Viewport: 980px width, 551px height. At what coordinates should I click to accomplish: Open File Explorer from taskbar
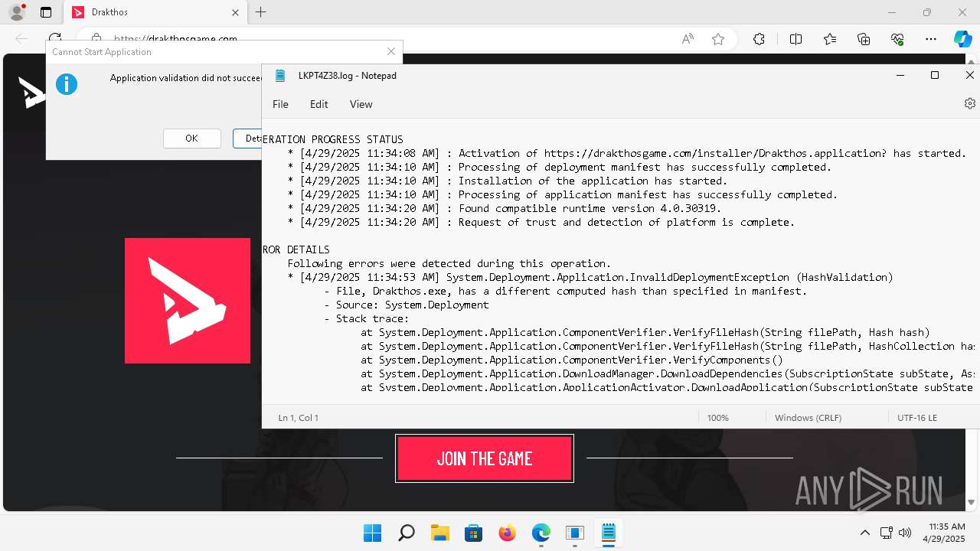tap(439, 533)
